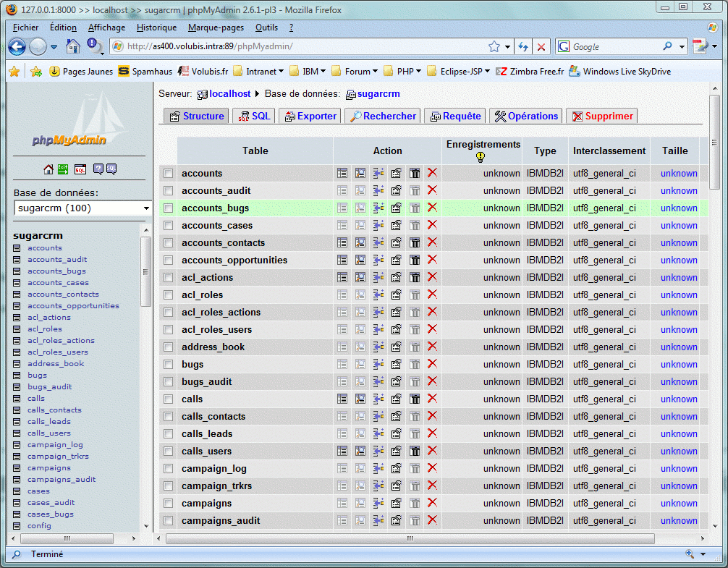Image resolution: width=728 pixels, height=568 pixels.
Task: Select the campaigns table checkbox
Action: (x=168, y=504)
